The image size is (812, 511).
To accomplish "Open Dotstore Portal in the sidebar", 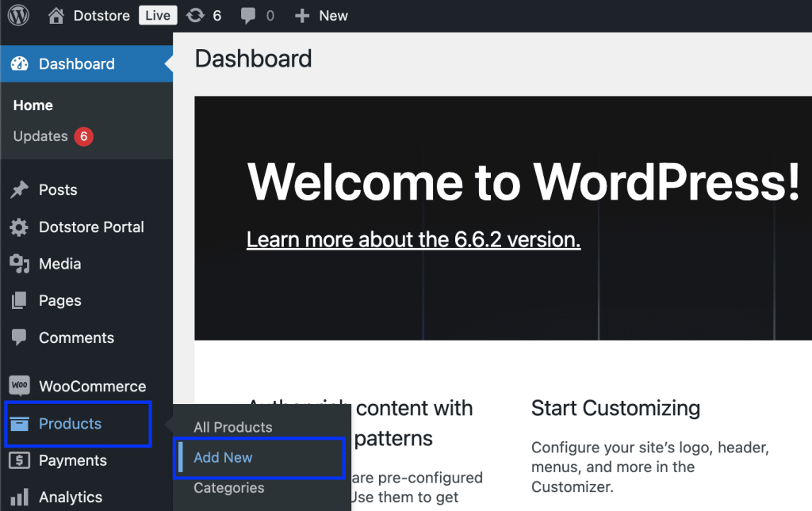I will [91, 227].
